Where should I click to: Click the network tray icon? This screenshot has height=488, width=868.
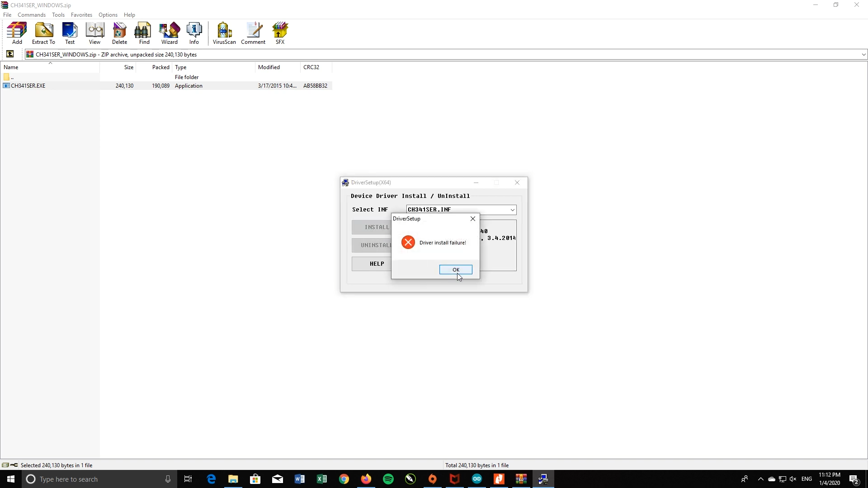point(783,479)
